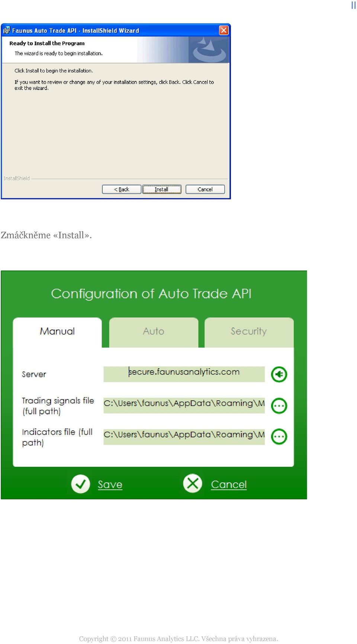
Task: Click the 'Trading signals file (full path)' label
Action: pyautogui.click(x=58, y=406)
